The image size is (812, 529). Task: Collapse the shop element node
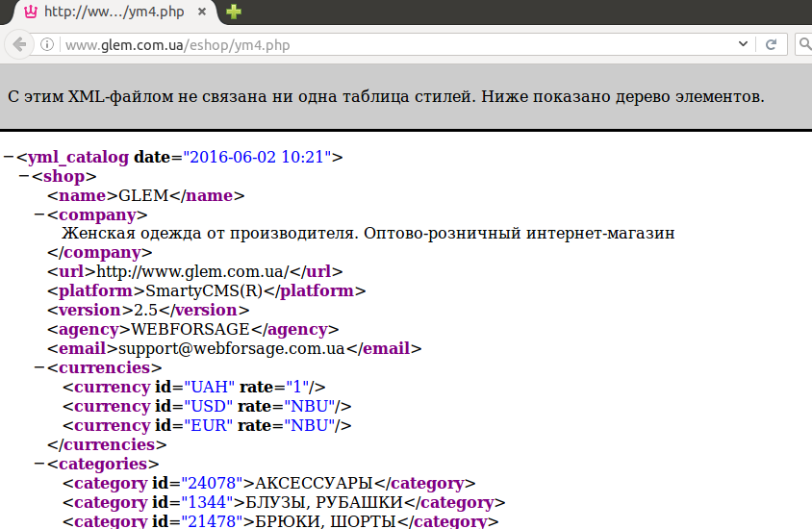pyautogui.click(x=24, y=176)
